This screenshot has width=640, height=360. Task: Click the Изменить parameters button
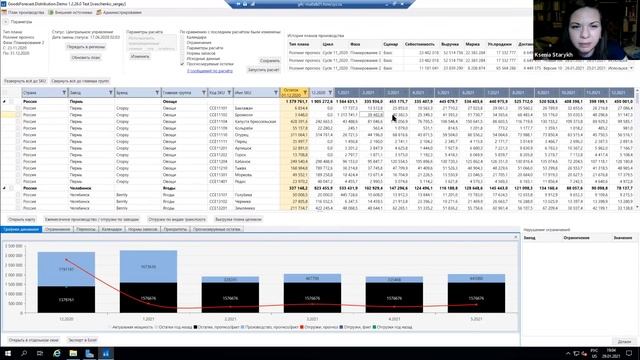tap(140, 56)
